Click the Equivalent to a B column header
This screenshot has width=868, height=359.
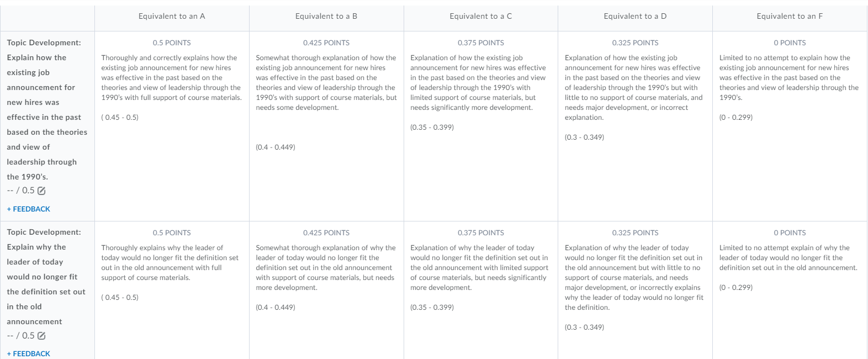coord(326,16)
